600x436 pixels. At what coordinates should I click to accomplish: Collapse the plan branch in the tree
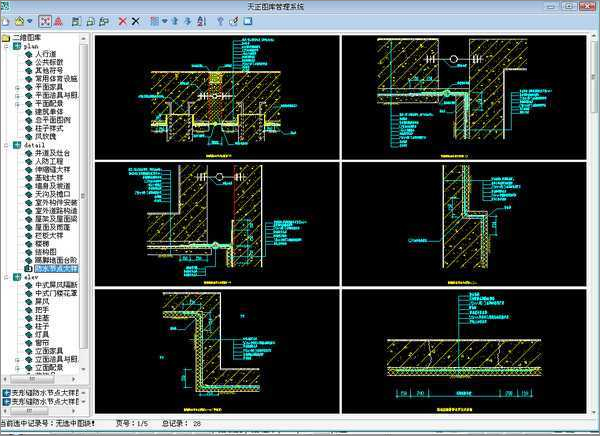pos(6,46)
